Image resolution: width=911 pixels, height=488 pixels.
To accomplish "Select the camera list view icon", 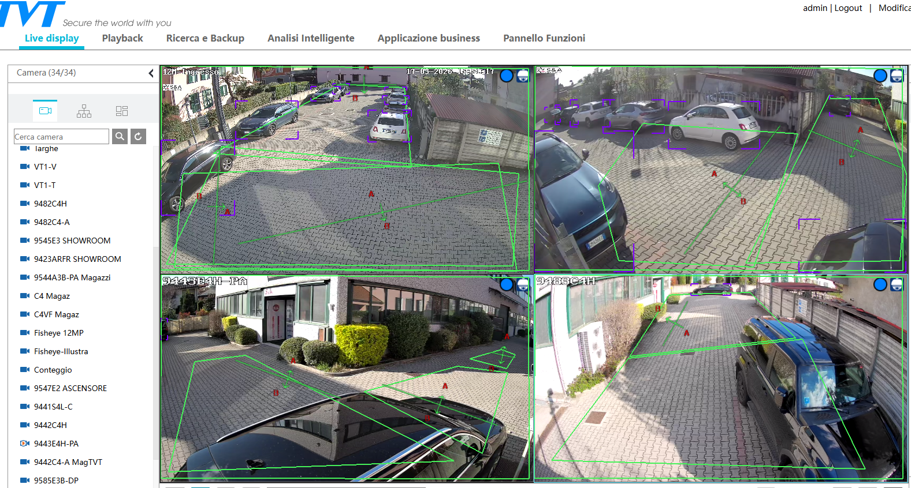I will pyautogui.click(x=45, y=111).
